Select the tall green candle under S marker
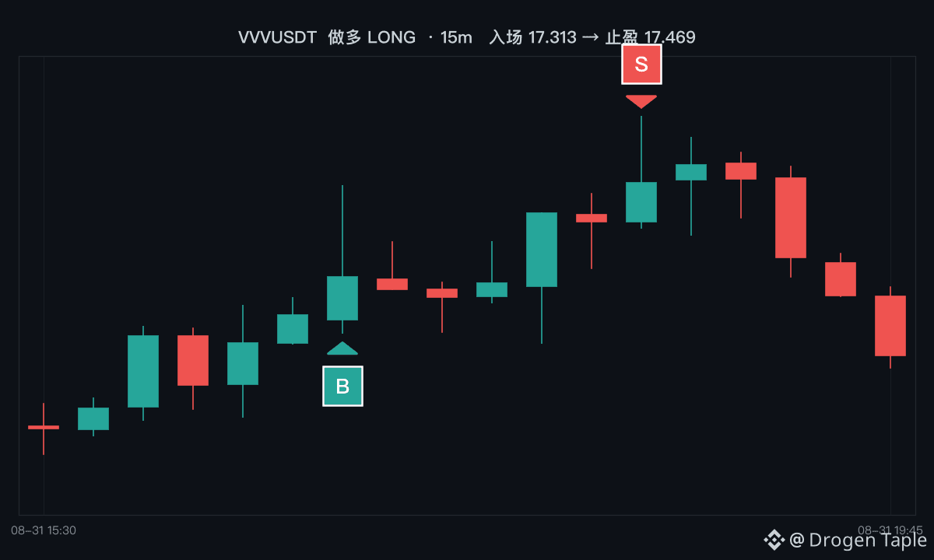Screen dimensions: 934x560 [x=641, y=201]
